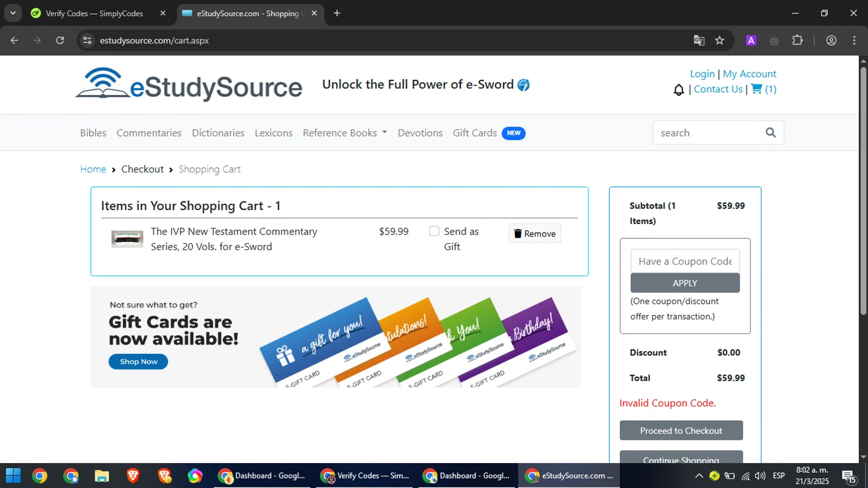Image resolution: width=868 pixels, height=488 pixels.
Task: Bookmark this page with the star
Action: click(720, 41)
